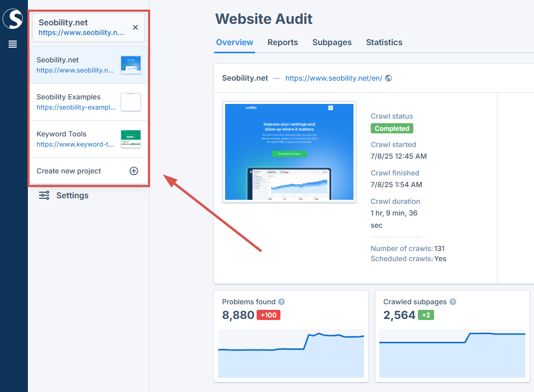Click the large website screenshot thumbnail
Screen dimensions: 534x392
pos(289,152)
